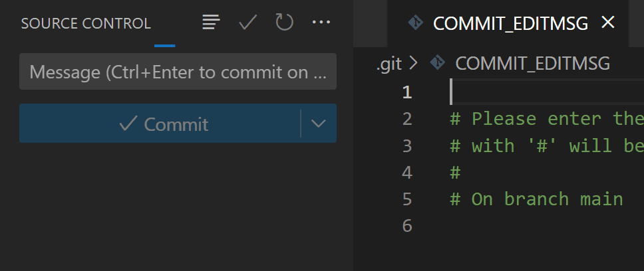The height and width of the screenshot is (271, 644).
Task: Click the breadcrumb chevron separator after .git
Action: coord(414,63)
